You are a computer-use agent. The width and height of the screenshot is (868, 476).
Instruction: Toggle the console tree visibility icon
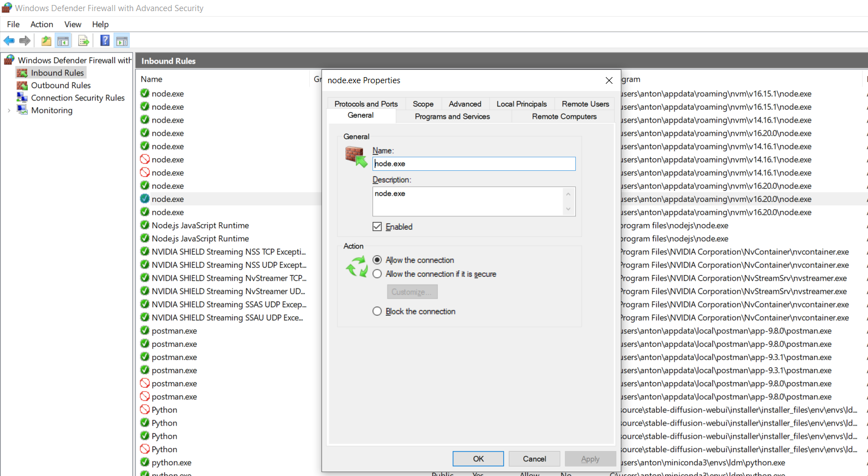pos(63,40)
